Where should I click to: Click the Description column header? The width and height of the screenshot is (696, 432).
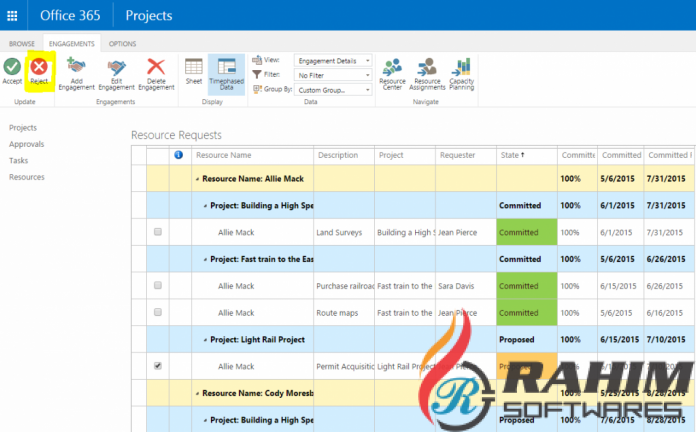pyautogui.click(x=338, y=155)
